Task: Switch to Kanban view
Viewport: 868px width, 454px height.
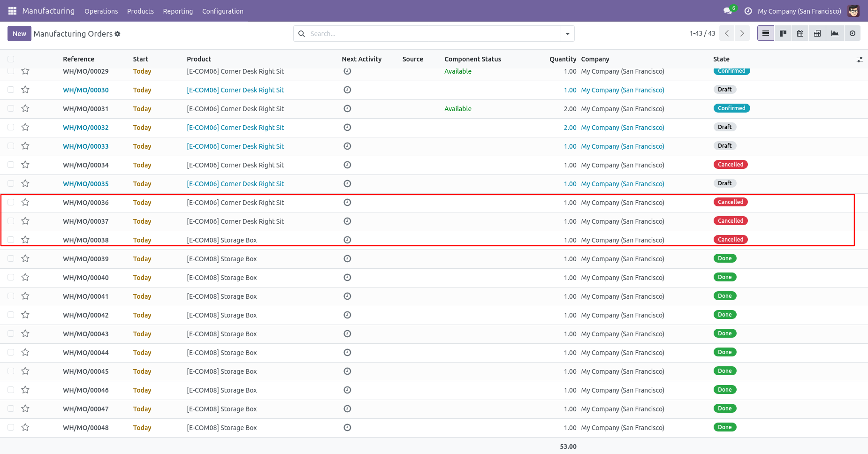Action: click(x=783, y=33)
